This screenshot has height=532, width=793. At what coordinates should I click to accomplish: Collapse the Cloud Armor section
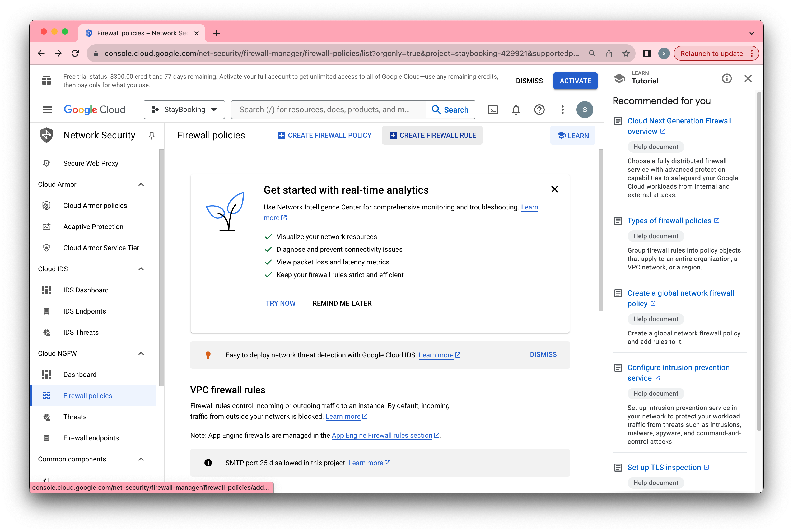point(141,185)
